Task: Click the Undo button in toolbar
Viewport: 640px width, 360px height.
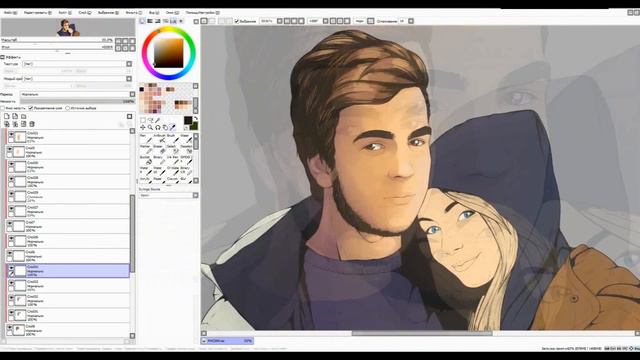Action: pos(204,21)
